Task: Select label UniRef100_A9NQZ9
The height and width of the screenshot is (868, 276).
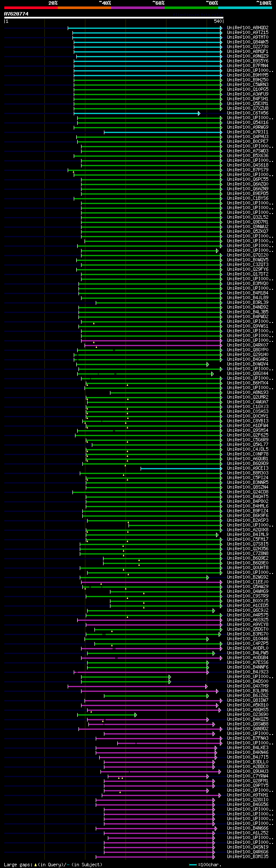Action: (248, 56)
